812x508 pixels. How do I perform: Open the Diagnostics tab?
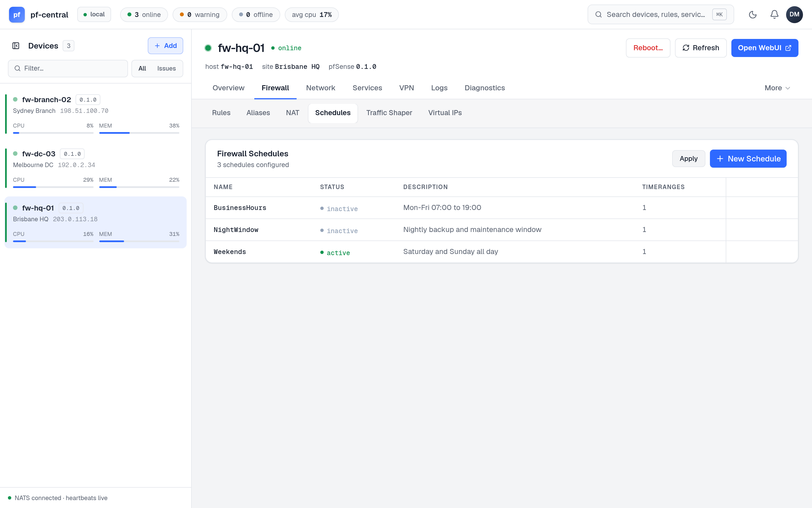point(484,88)
